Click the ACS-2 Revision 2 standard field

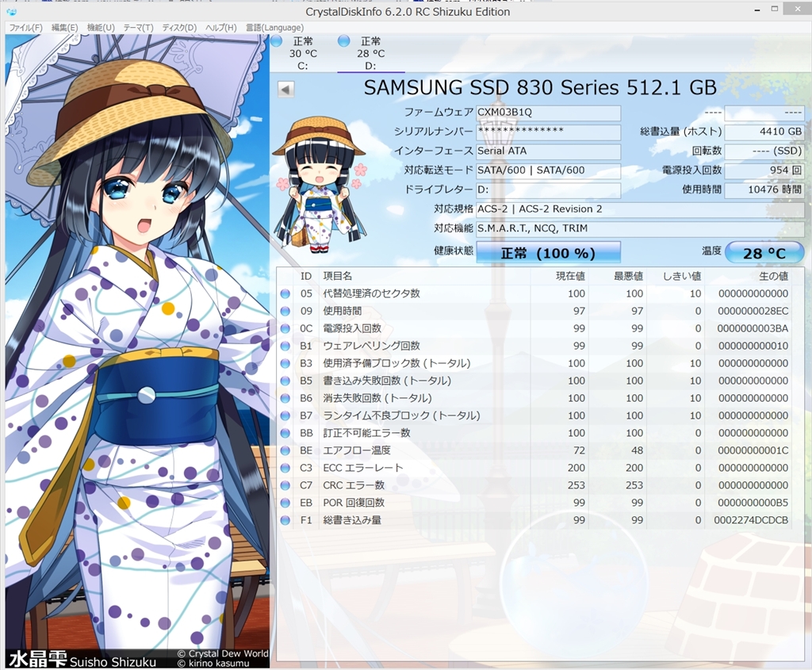tap(640, 209)
